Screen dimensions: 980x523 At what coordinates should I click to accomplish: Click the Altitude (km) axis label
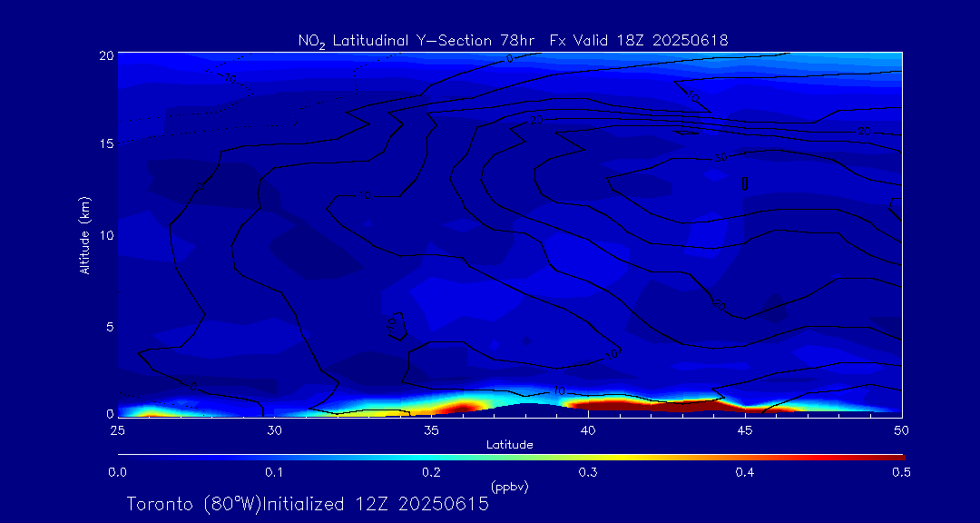coord(85,234)
